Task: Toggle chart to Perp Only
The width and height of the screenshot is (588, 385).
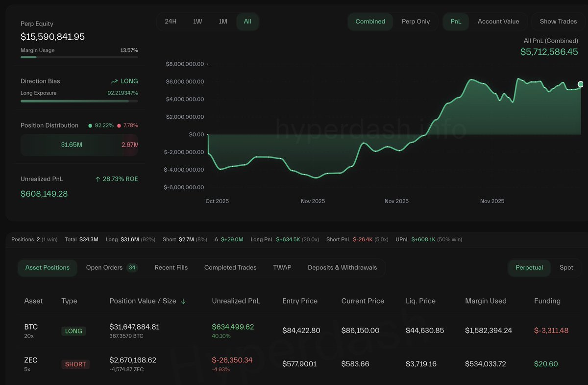Action: click(416, 22)
